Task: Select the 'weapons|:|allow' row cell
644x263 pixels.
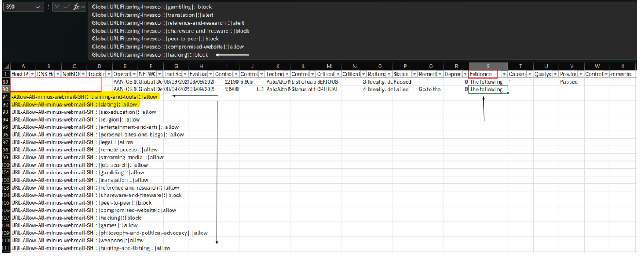Action: [x=77, y=241]
